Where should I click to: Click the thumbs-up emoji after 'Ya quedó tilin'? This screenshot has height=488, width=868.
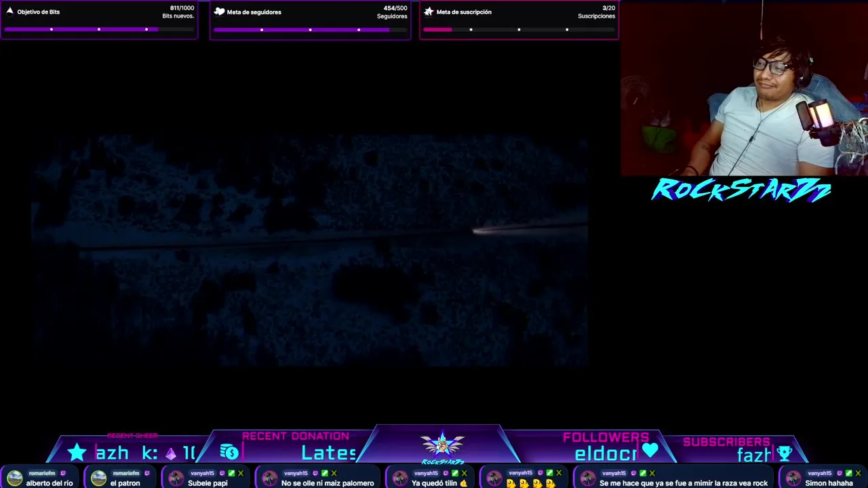[463, 483]
